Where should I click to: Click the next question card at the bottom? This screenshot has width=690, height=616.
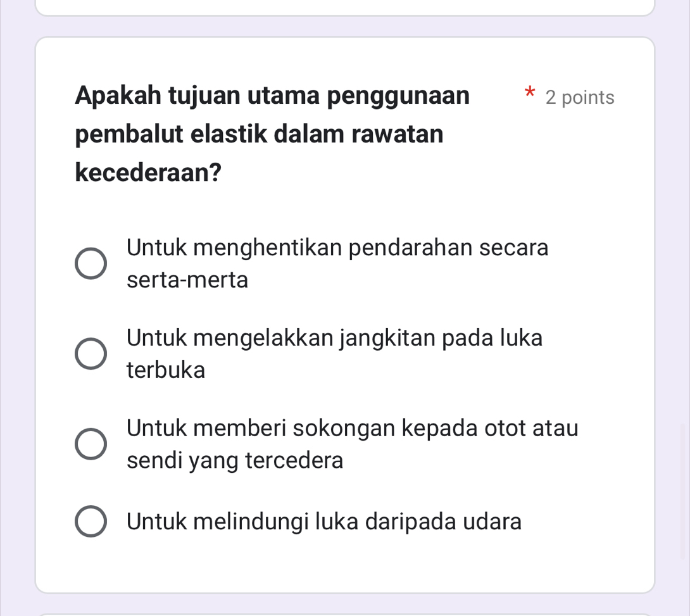(x=345, y=613)
